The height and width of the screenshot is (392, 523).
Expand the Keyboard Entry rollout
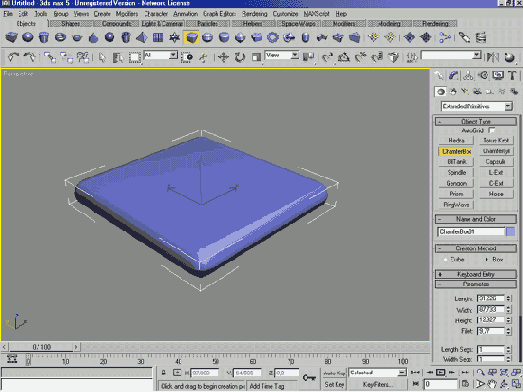pyautogui.click(x=476, y=274)
